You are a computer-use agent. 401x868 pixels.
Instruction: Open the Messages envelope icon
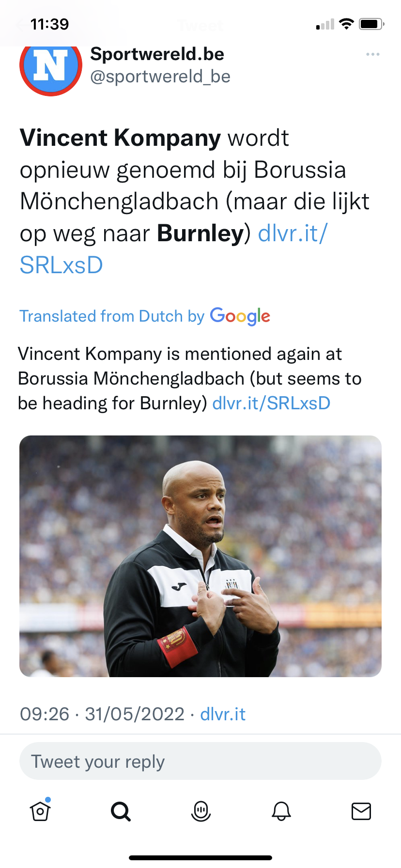click(x=361, y=811)
